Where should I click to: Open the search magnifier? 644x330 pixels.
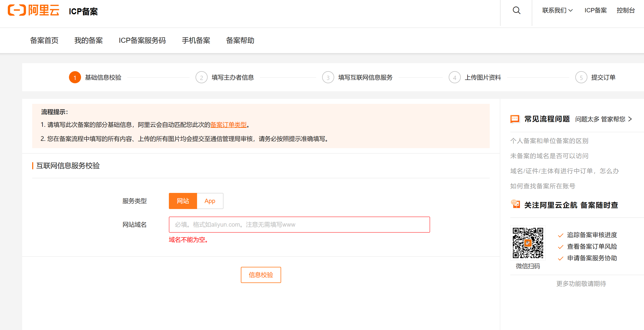click(x=516, y=10)
